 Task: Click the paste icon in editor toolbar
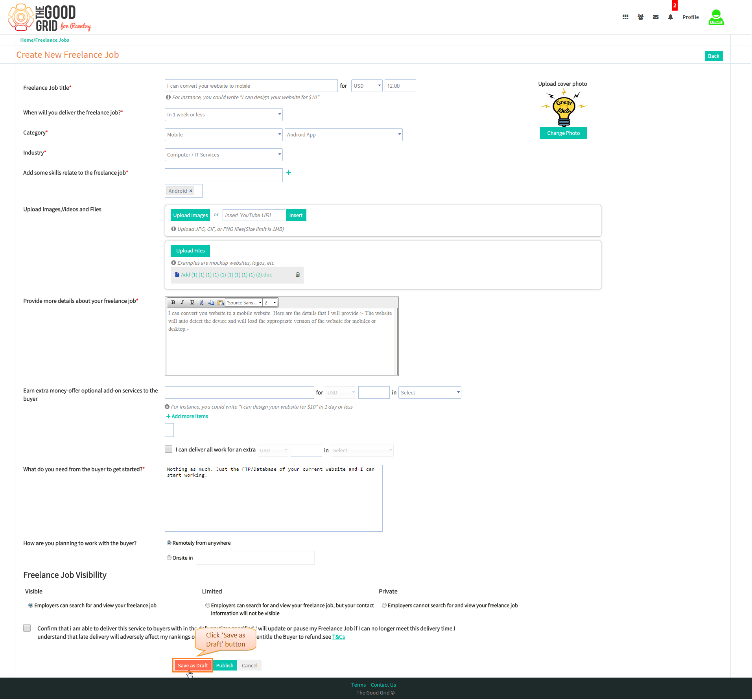coord(220,302)
